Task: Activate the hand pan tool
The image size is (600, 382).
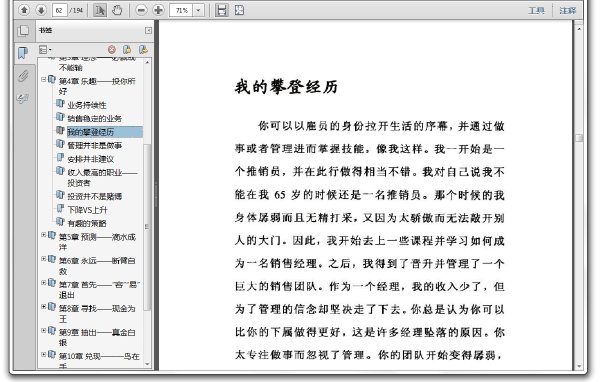Action: click(x=117, y=10)
